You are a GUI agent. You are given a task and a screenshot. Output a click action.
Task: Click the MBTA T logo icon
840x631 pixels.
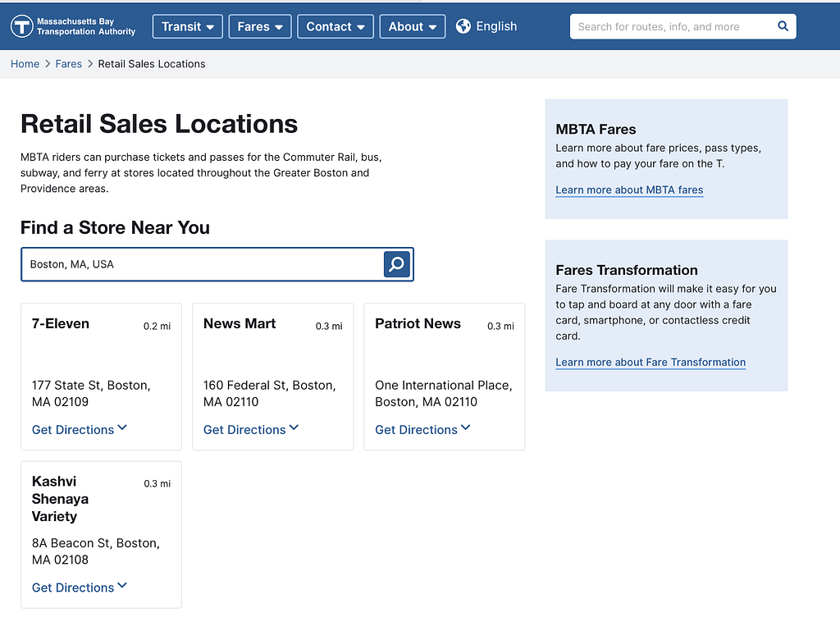point(22,26)
